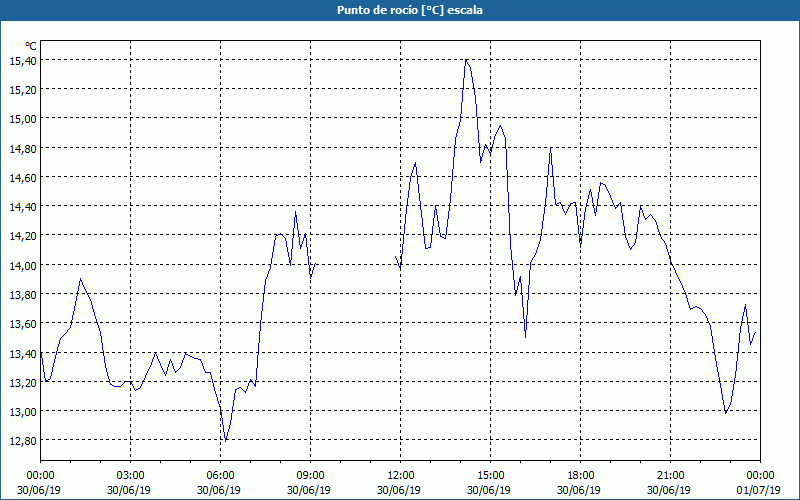Click the 14,80 y-axis label

click(22, 148)
